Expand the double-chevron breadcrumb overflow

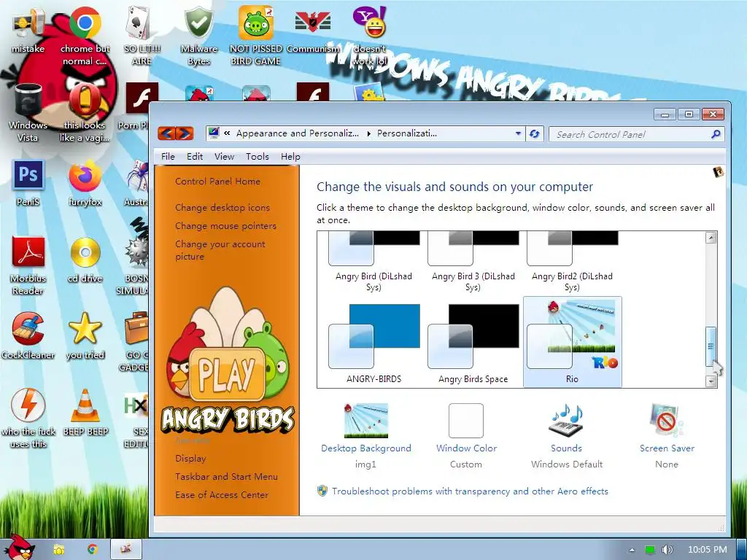pyautogui.click(x=228, y=133)
